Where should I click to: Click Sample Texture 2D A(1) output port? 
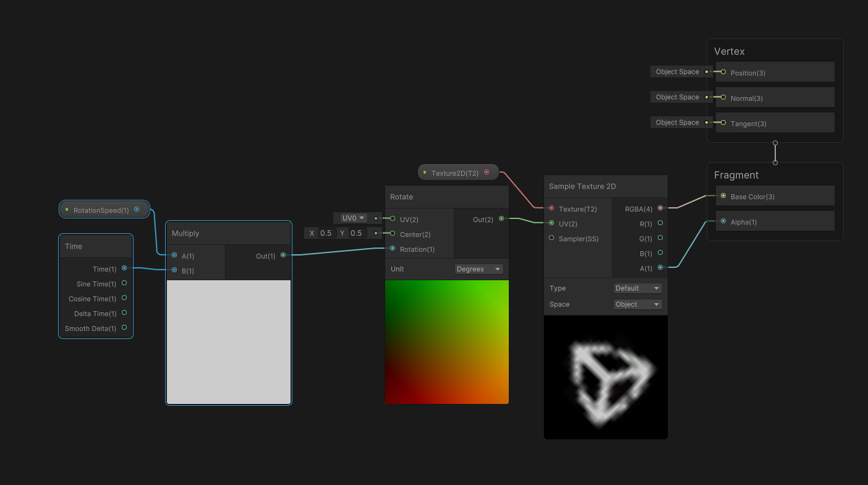point(660,268)
